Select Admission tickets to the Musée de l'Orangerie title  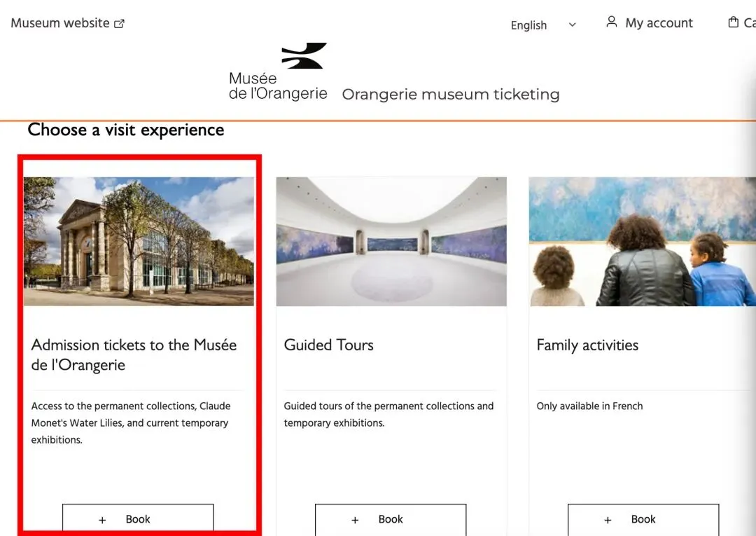[x=134, y=355]
